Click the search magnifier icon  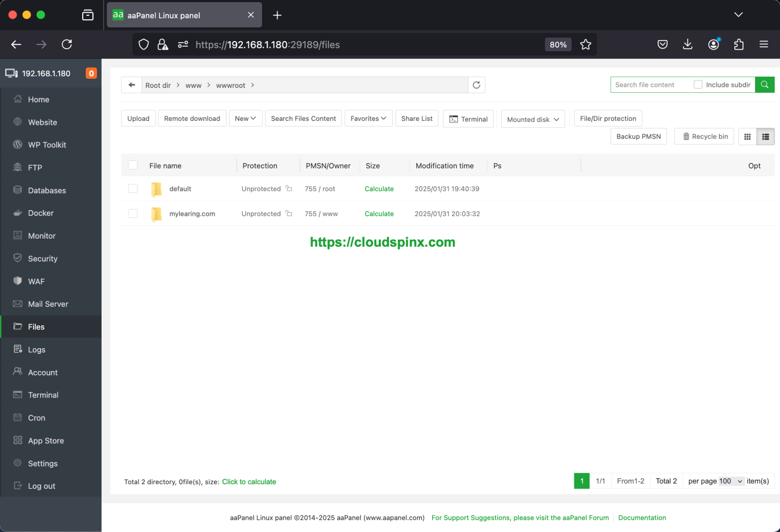point(765,84)
